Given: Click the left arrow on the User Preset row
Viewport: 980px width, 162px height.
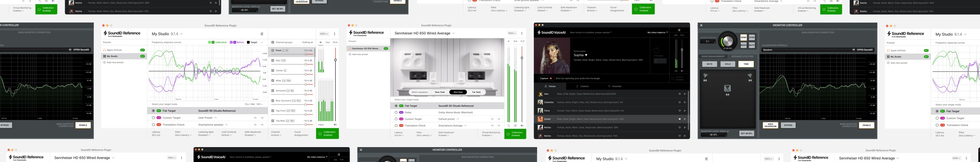Looking at the screenshot, I should 255,118.
